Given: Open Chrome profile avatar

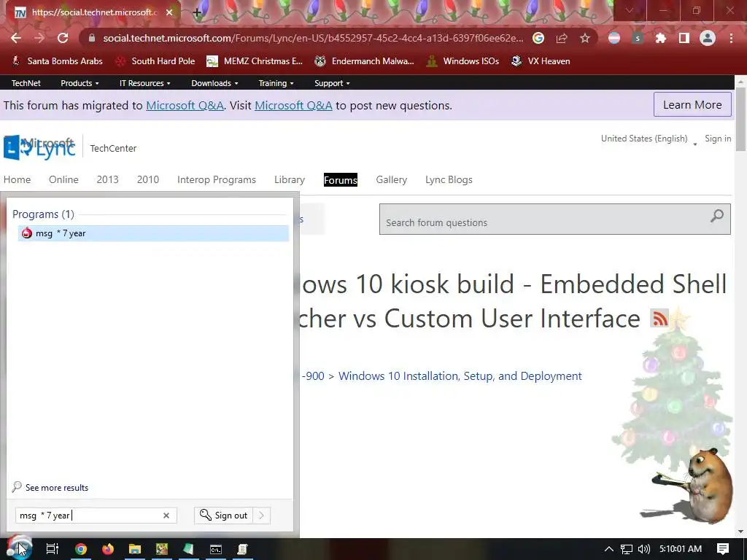Looking at the screenshot, I should [x=708, y=38].
